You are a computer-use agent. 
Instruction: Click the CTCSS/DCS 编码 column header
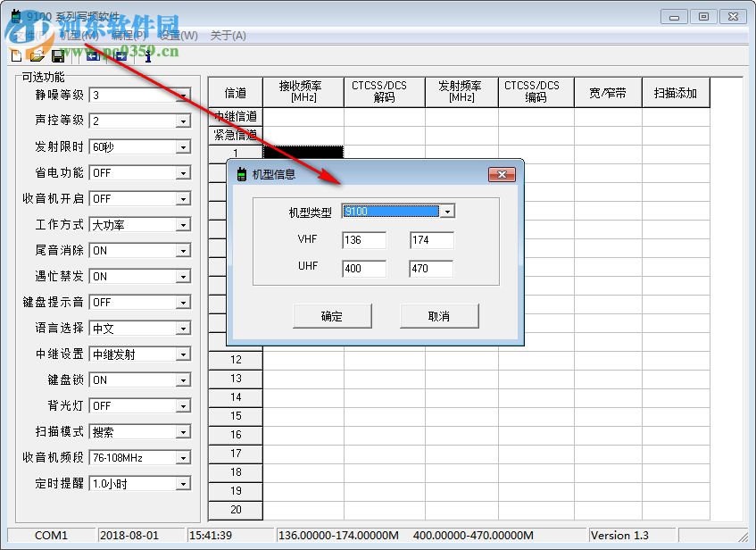pos(536,92)
